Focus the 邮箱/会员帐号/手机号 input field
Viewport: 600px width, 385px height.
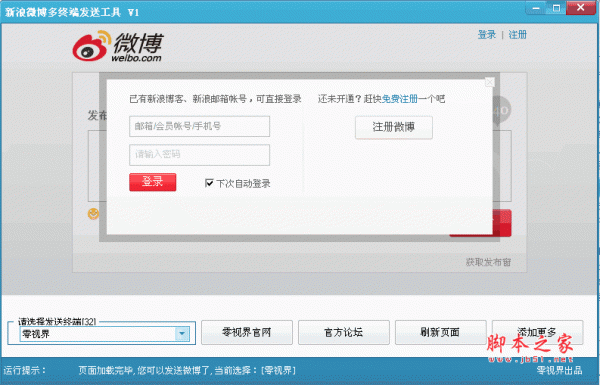pos(199,126)
